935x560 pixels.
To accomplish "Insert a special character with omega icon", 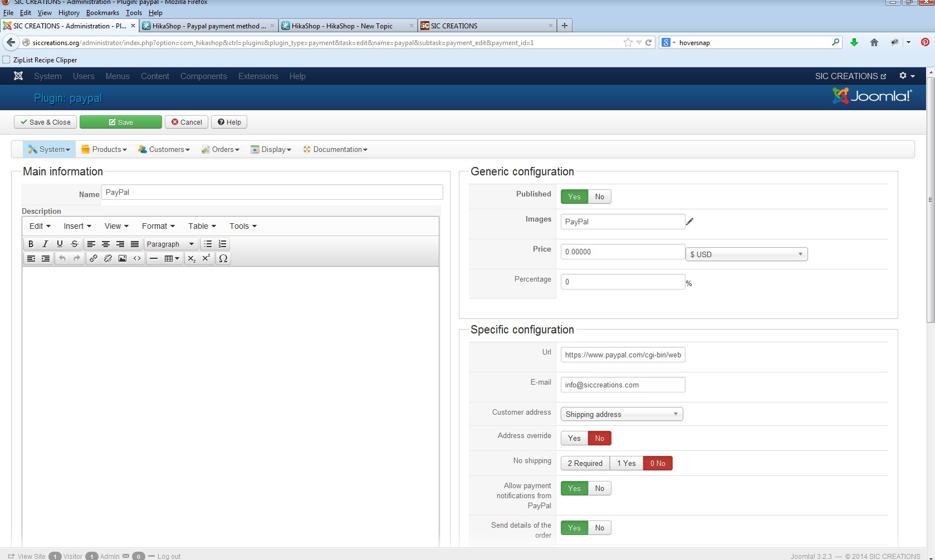I will tap(223, 258).
